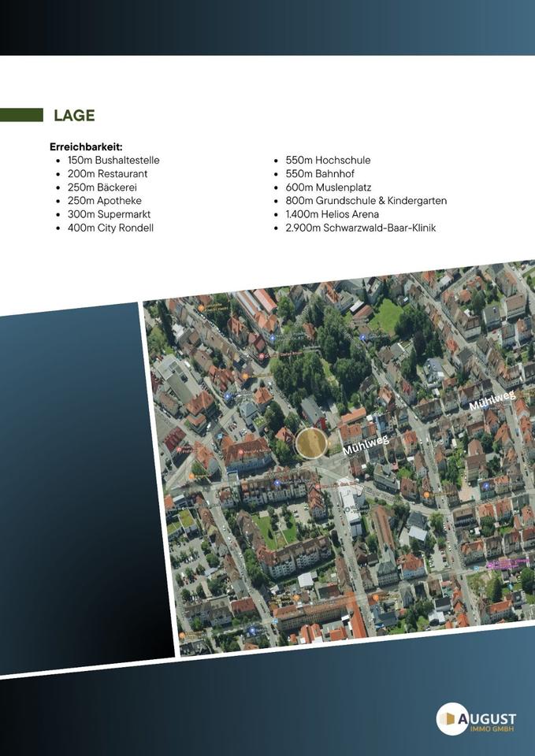Click the August Immo GmbH logo
Viewport: 535px width, 756px height.
pos(477,718)
